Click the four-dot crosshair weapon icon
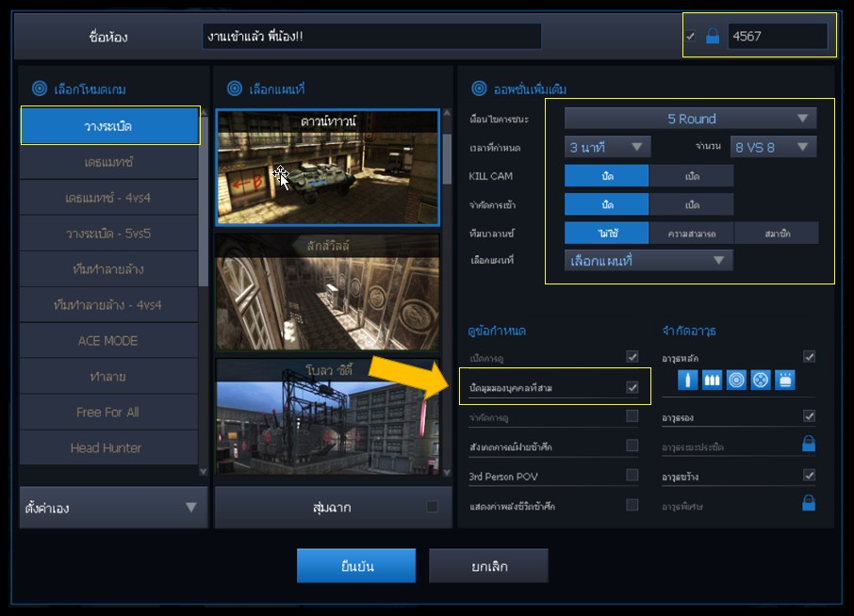Screen dimensions: 854x616 (x=761, y=380)
